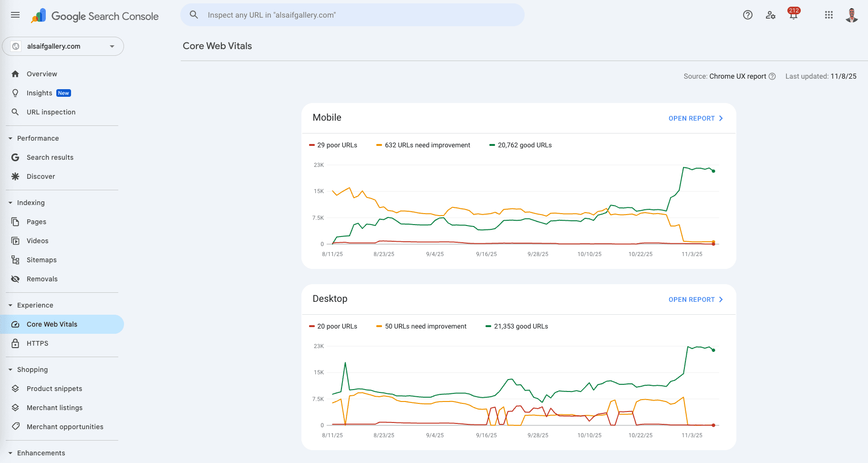Open users and permissions settings icon
Screen dimensions: 868x463
[771, 15]
